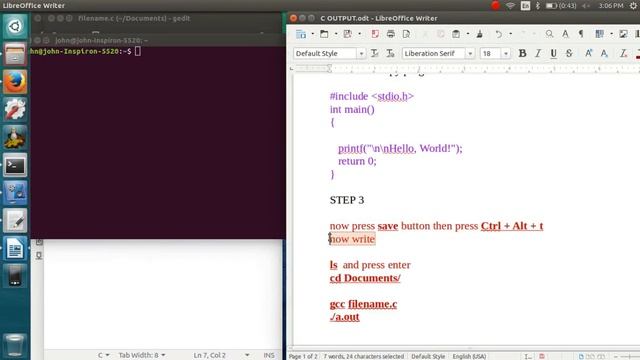Click the Insert Table icon
The width and height of the screenshot is (640, 360).
coord(600,34)
